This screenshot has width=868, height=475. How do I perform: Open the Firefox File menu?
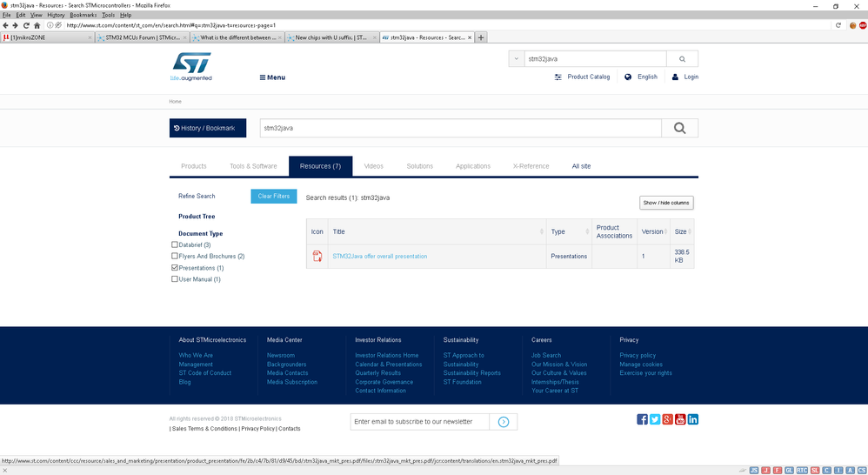[7, 15]
